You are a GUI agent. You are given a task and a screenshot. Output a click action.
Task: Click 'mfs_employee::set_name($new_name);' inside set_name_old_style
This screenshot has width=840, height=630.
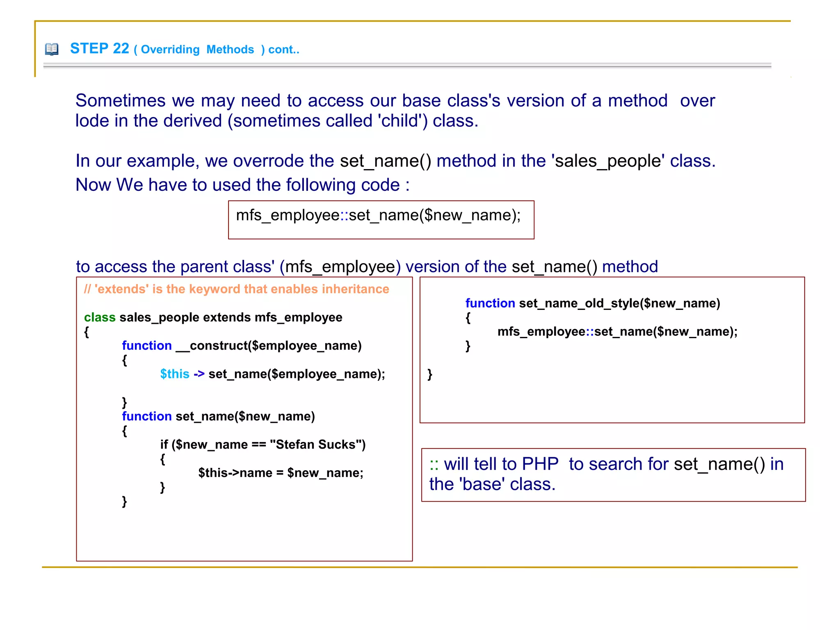[617, 332]
